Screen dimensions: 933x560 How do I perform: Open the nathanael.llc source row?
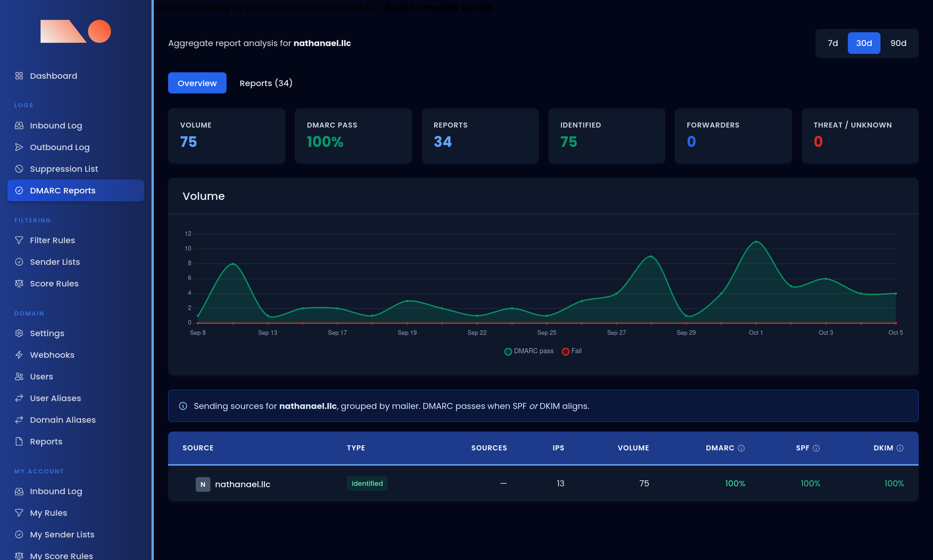click(x=543, y=484)
